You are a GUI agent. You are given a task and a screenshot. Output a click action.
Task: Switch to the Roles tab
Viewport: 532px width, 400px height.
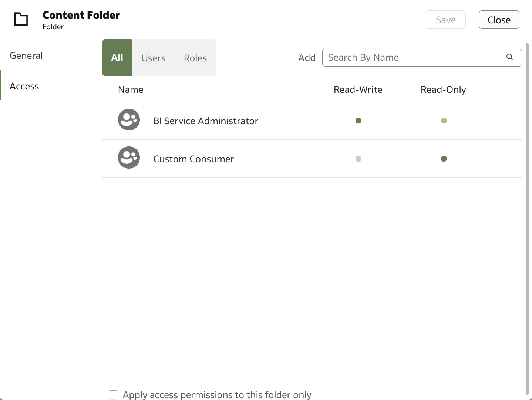[195, 58]
